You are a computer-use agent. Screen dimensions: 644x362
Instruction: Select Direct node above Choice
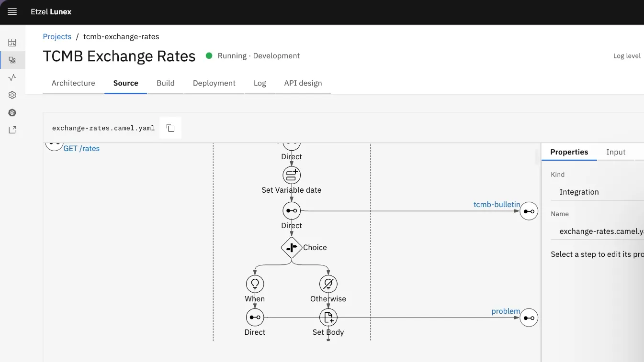click(292, 211)
